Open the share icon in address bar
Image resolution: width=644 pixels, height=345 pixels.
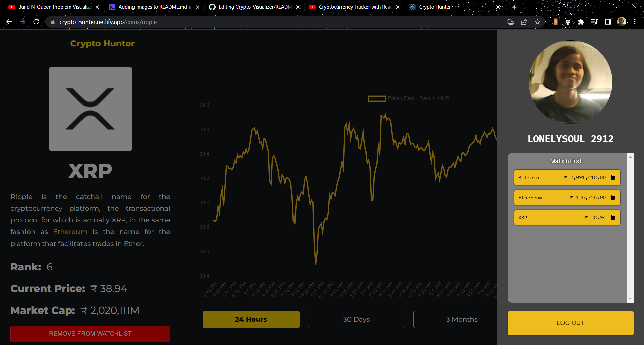pos(524,22)
